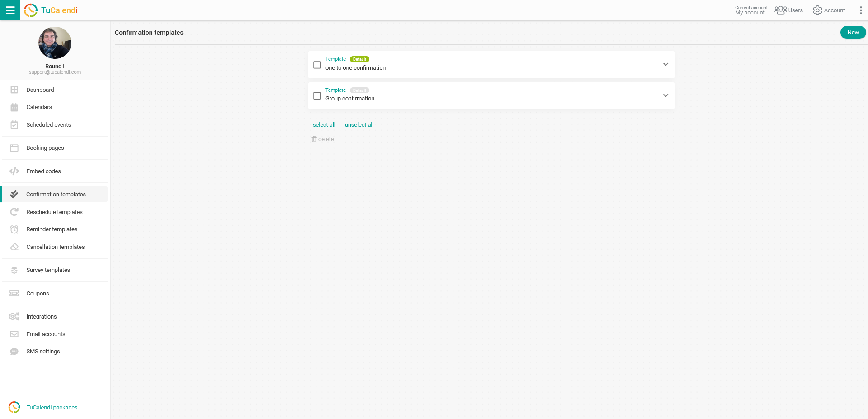Select all templates via the 'select all' control
868x419 pixels.
(x=324, y=124)
